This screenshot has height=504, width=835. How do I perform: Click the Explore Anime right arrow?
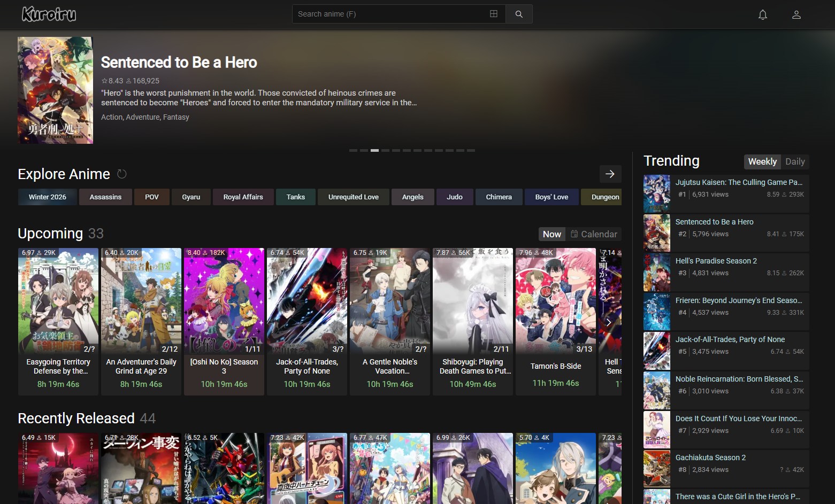[610, 174]
